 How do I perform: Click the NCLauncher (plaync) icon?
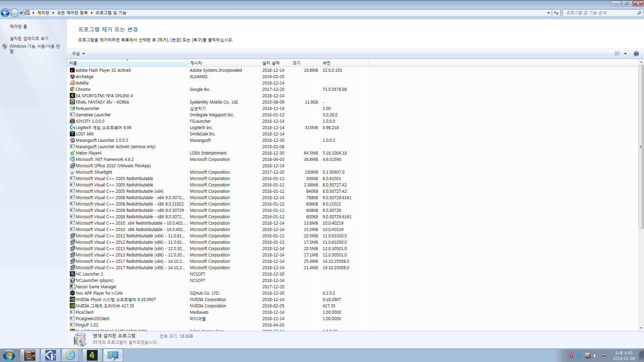pos(72,281)
